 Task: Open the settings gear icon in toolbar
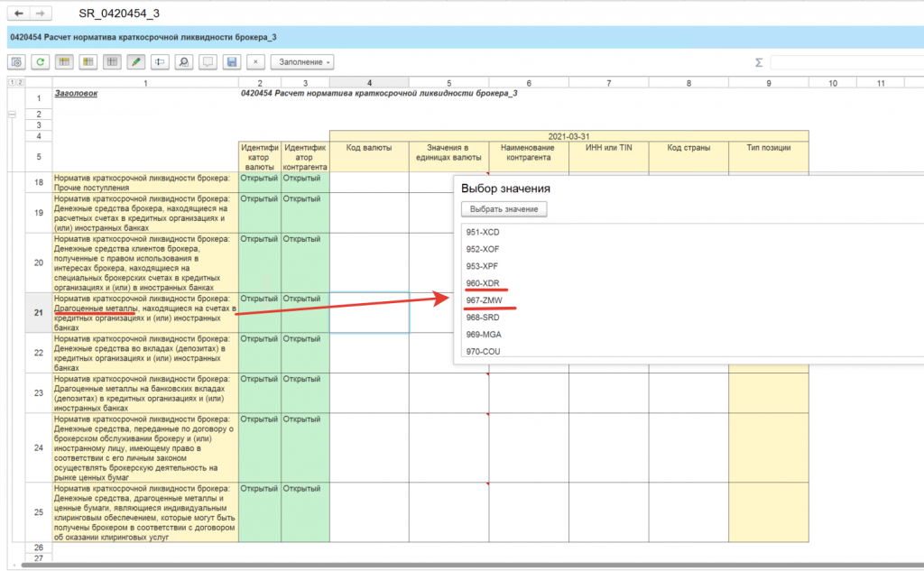[x=17, y=62]
